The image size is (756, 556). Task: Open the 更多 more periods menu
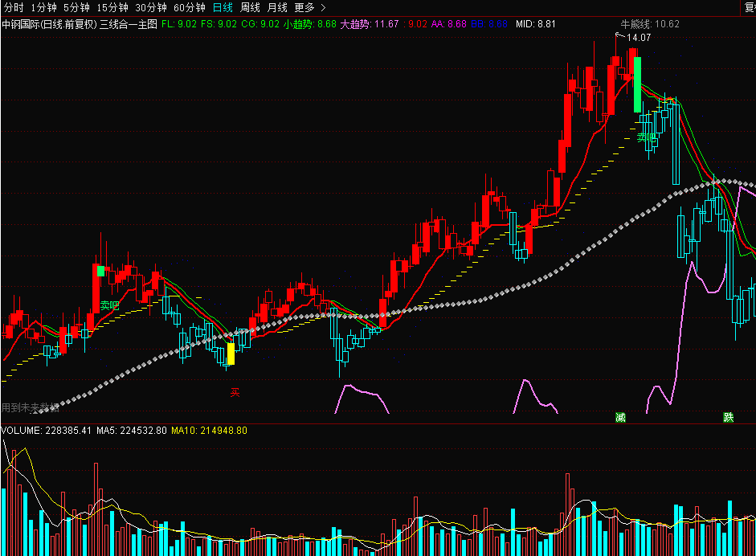[x=304, y=8]
